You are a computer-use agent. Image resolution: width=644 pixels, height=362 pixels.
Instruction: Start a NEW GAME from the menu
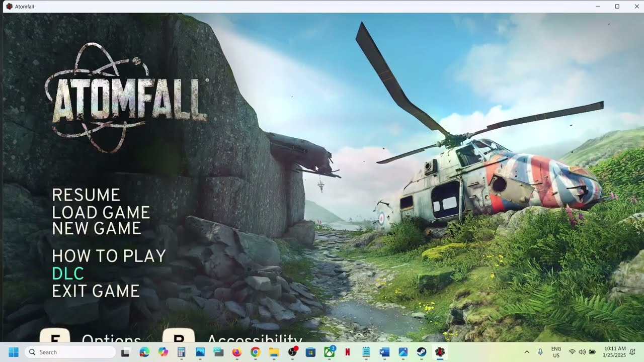coord(97,228)
